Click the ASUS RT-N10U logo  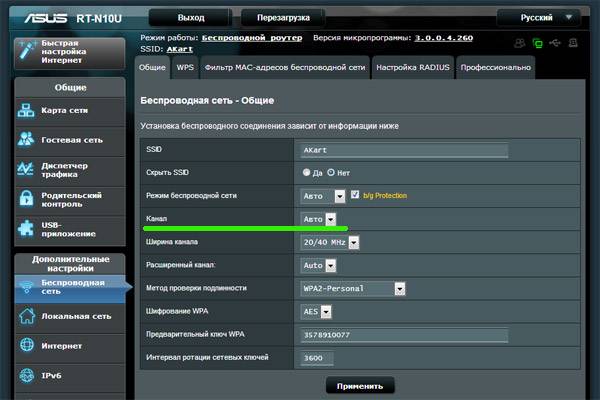tap(73, 18)
